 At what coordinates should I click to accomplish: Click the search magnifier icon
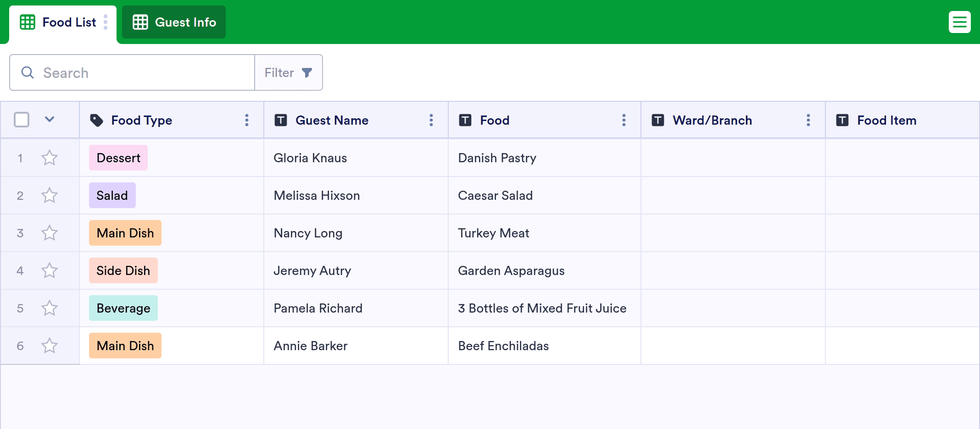[28, 72]
